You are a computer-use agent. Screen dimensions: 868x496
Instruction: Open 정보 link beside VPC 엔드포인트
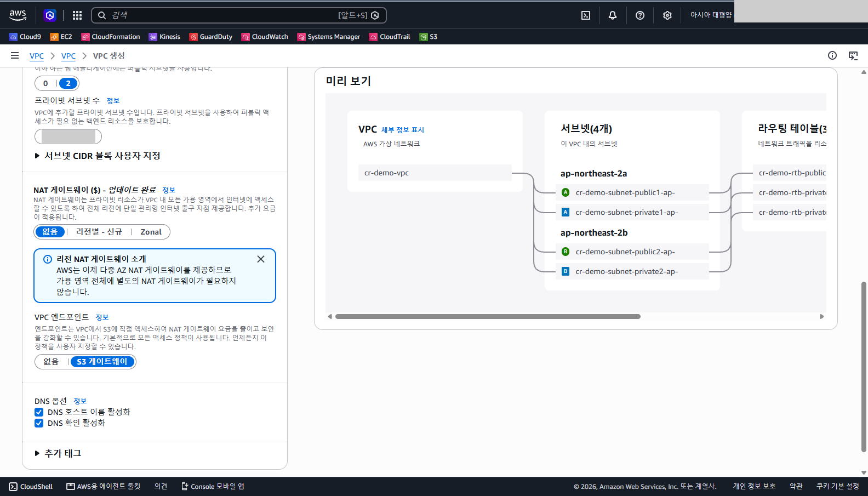point(102,317)
